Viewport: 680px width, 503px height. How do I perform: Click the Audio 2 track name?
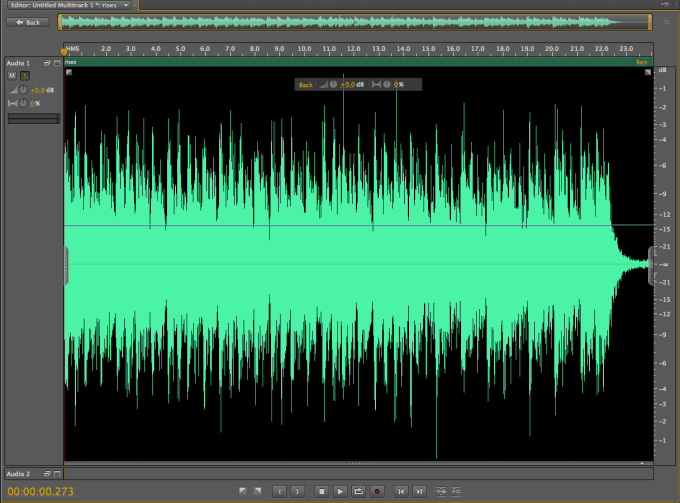(18, 474)
